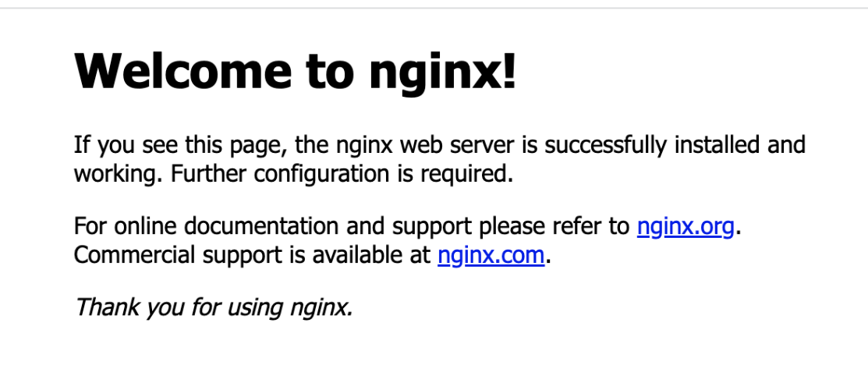Open the nginx.org documentation link
This screenshot has width=868, height=390.
[686, 227]
